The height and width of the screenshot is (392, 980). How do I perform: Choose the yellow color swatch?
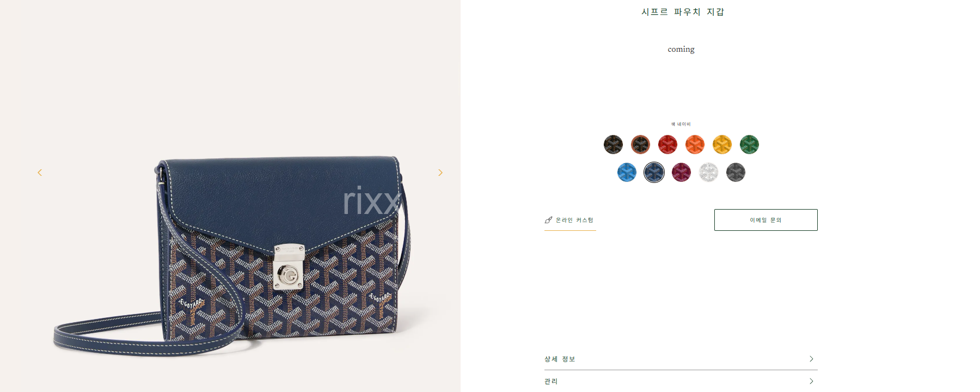[722, 145]
